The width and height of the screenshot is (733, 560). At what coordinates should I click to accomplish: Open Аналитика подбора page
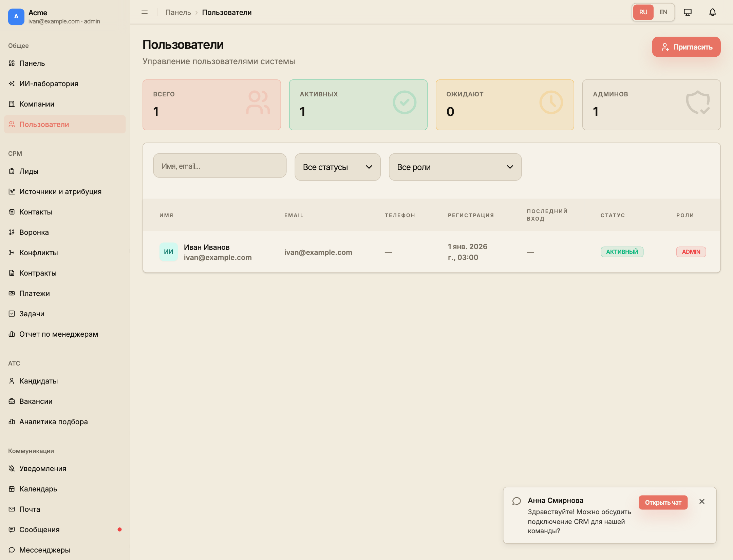pyautogui.click(x=65, y=422)
